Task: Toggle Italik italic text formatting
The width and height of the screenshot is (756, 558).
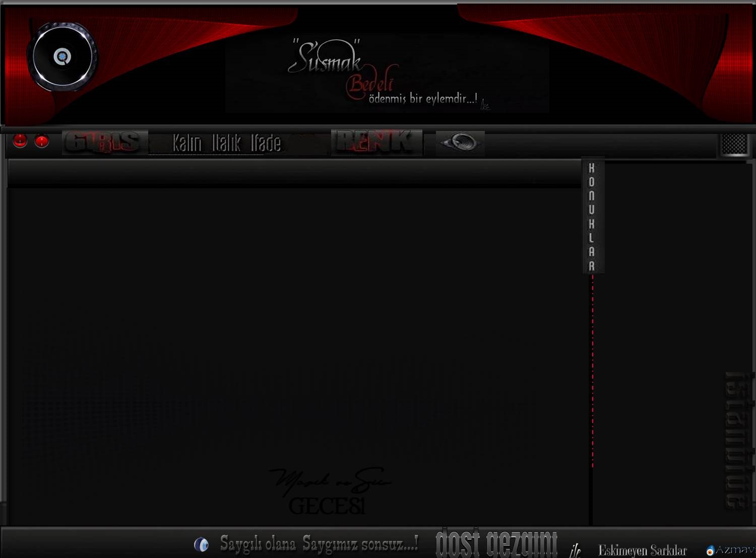Action: click(226, 144)
